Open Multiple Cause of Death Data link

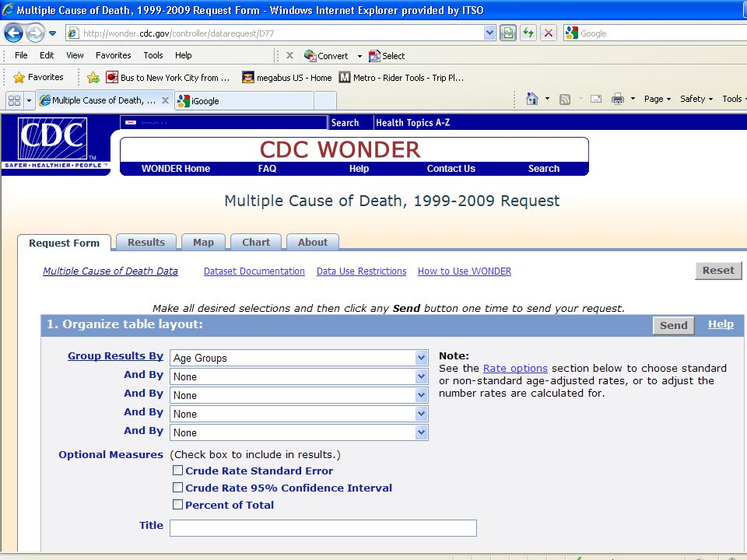click(x=110, y=271)
